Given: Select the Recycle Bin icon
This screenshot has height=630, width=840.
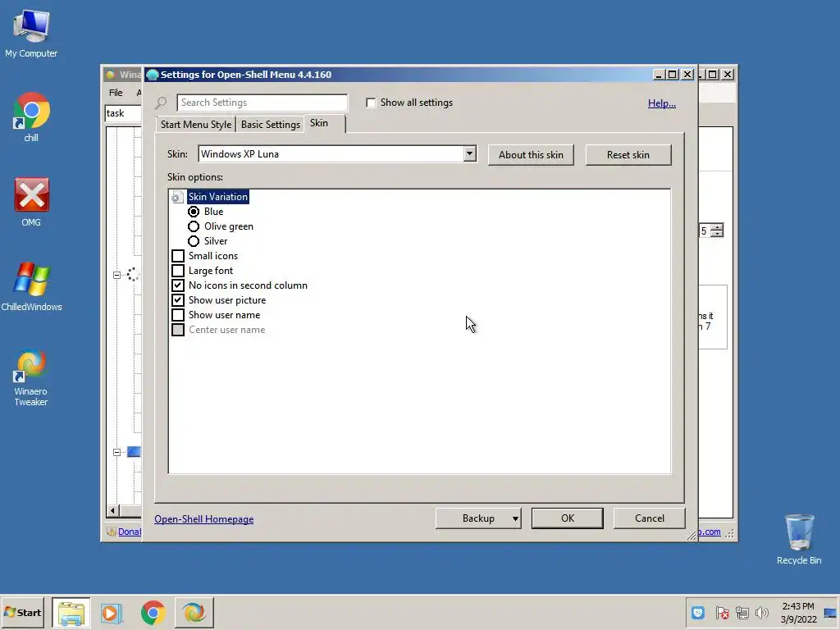Looking at the screenshot, I should pos(799,538).
